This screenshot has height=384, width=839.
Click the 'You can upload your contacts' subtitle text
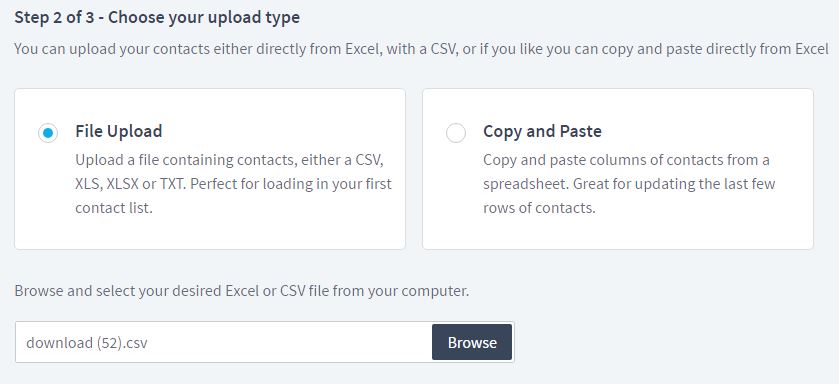click(x=421, y=49)
